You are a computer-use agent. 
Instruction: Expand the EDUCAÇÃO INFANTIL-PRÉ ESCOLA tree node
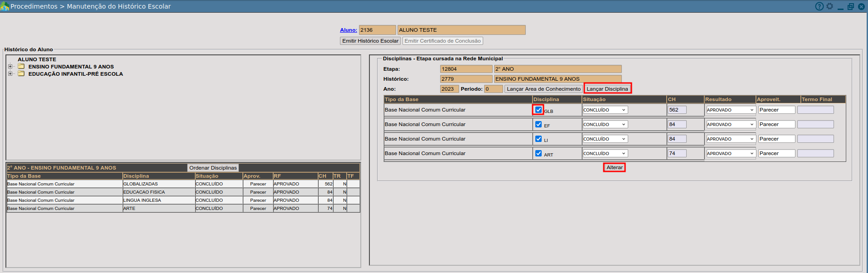pos(10,73)
